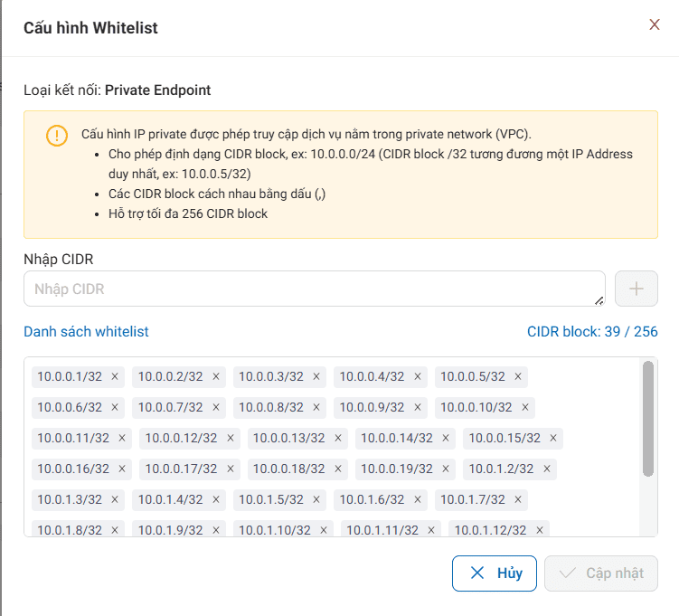Click the plus button to add CIDR
Screen dimensions: 679x616
click(637, 289)
